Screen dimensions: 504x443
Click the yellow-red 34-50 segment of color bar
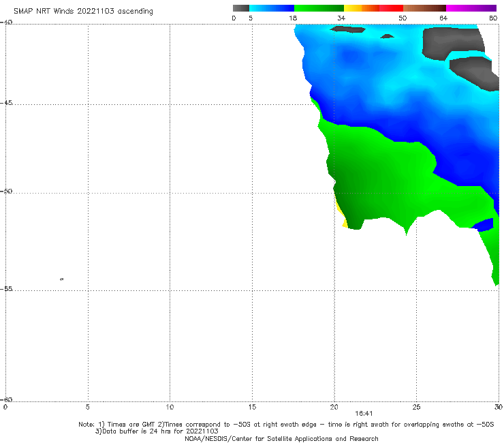(x=373, y=8)
